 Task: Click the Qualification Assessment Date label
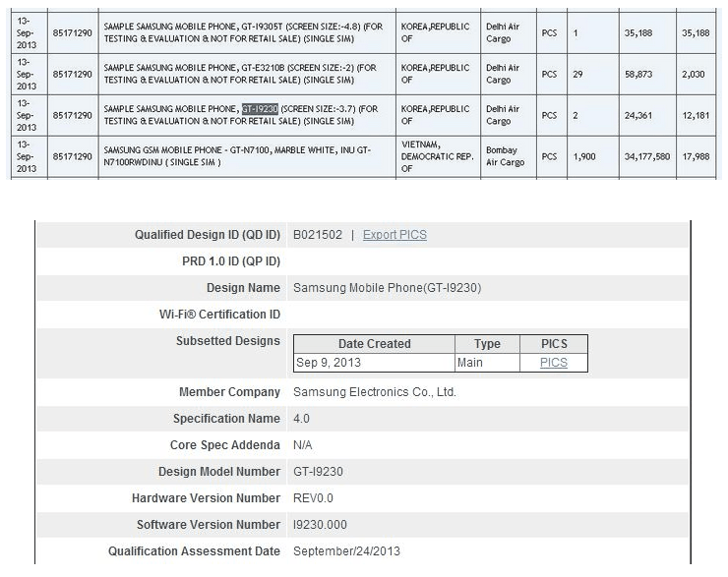[x=194, y=551]
